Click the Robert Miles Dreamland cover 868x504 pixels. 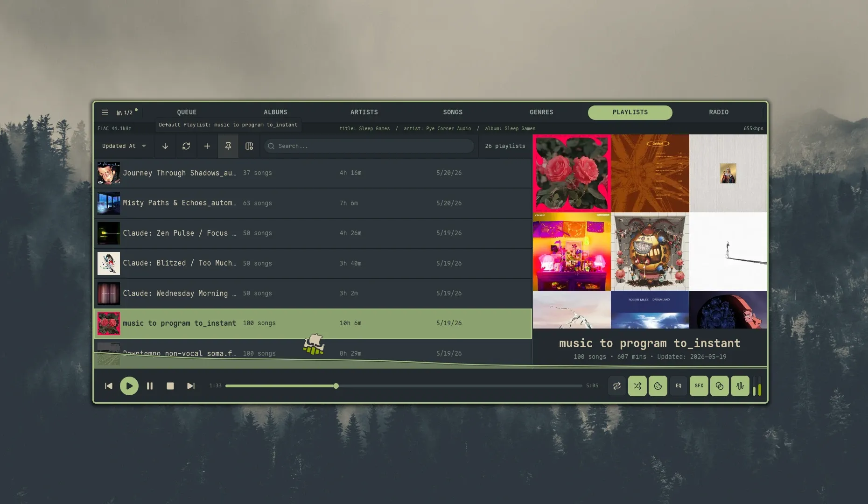[x=650, y=310]
